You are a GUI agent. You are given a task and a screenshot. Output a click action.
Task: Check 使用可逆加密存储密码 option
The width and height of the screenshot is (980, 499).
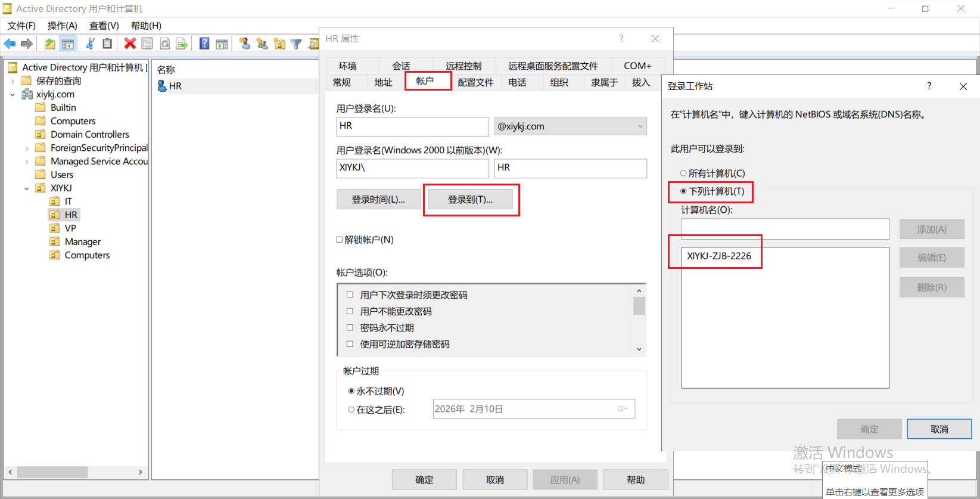(350, 344)
